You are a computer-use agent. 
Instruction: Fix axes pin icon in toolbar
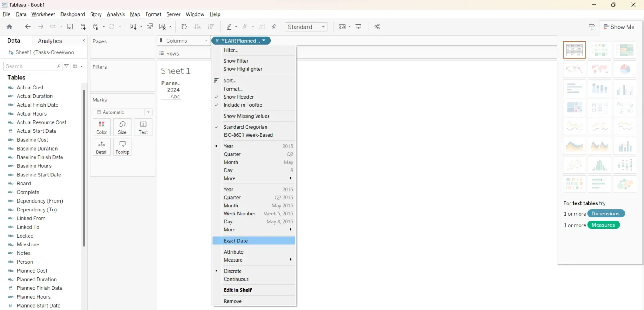pyautogui.click(x=274, y=27)
